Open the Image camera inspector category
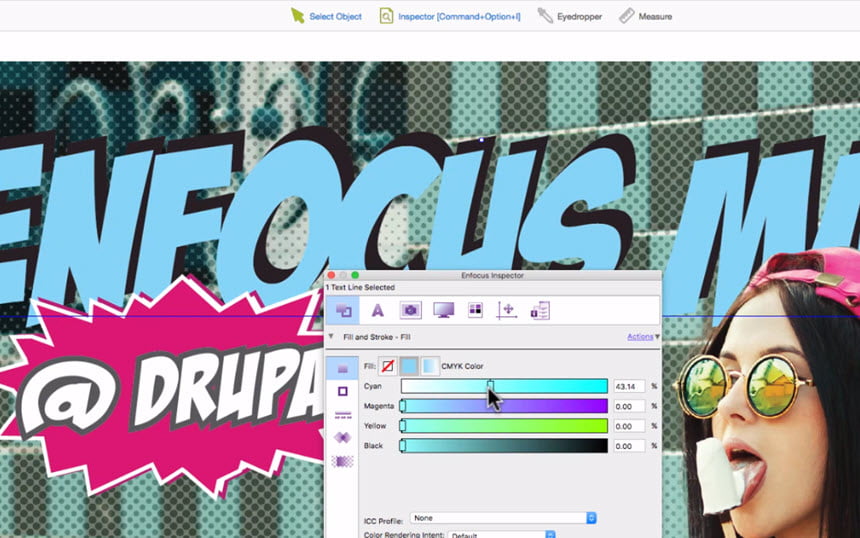Viewport: 860px width, 538px height. (x=410, y=310)
